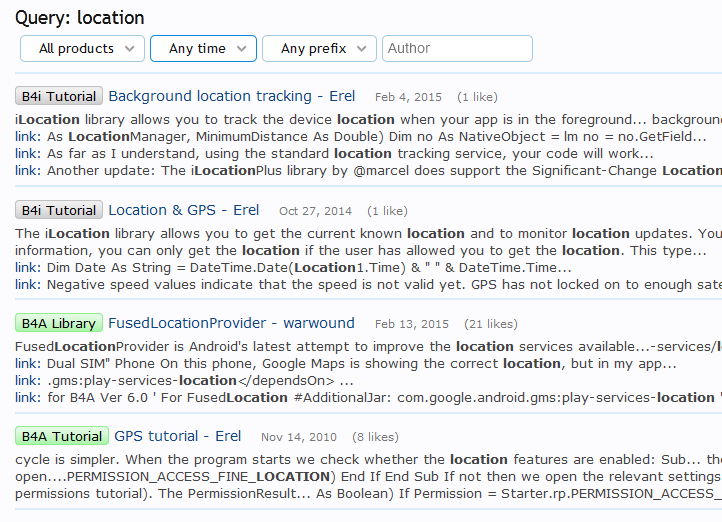Viewport: 722px width, 522px height.
Task: Open Background location tracking thread
Action: click(x=231, y=96)
